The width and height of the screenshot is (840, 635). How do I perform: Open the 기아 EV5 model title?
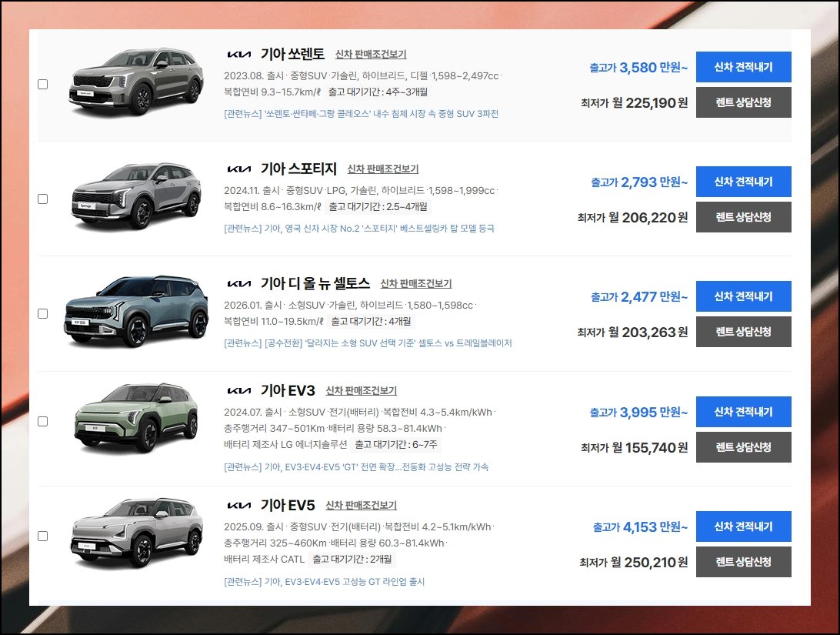(x=288, y=506)
